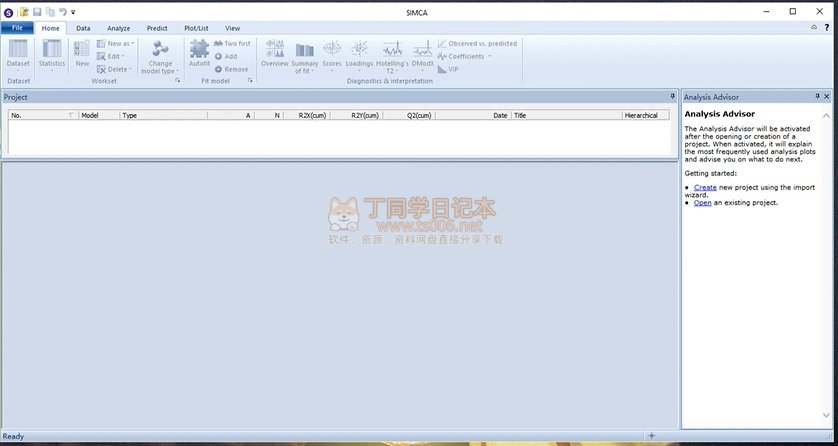
Task: Click the N column header
Action: 269,115
